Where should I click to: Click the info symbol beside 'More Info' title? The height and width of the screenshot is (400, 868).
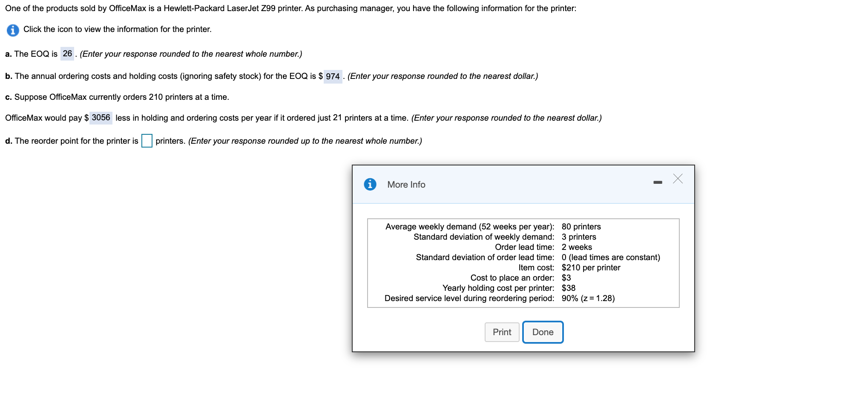[370, 184]
